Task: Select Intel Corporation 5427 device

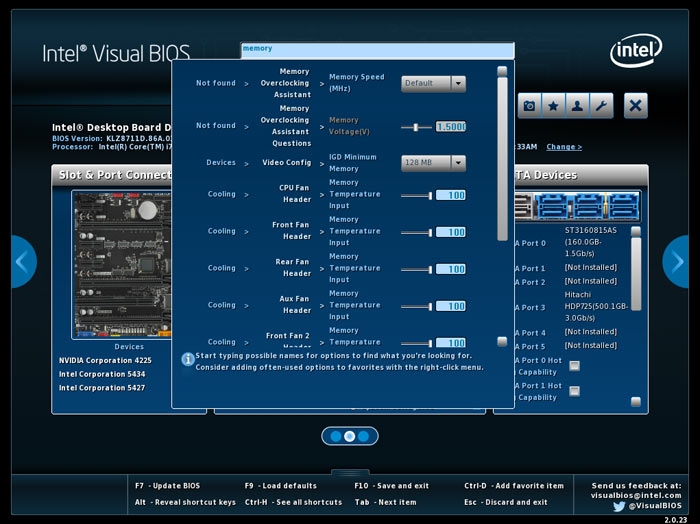Action: coord(102,388)
